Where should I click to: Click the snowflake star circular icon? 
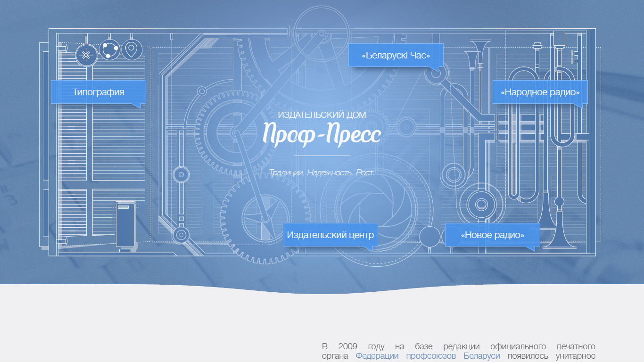tap(86, 55)
